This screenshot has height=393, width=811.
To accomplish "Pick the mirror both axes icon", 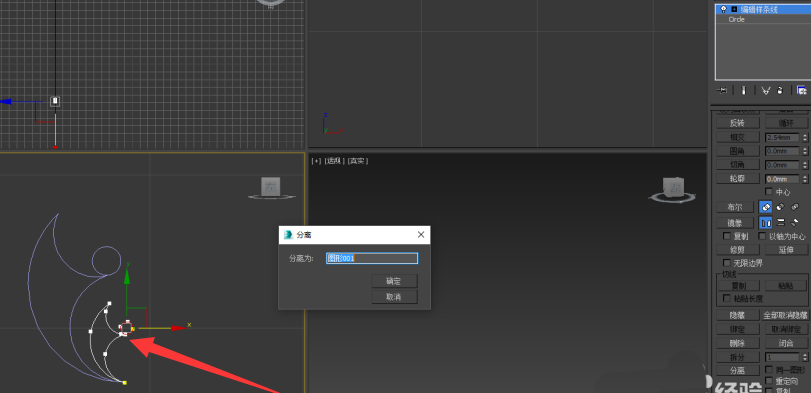I will pos(795,223).
